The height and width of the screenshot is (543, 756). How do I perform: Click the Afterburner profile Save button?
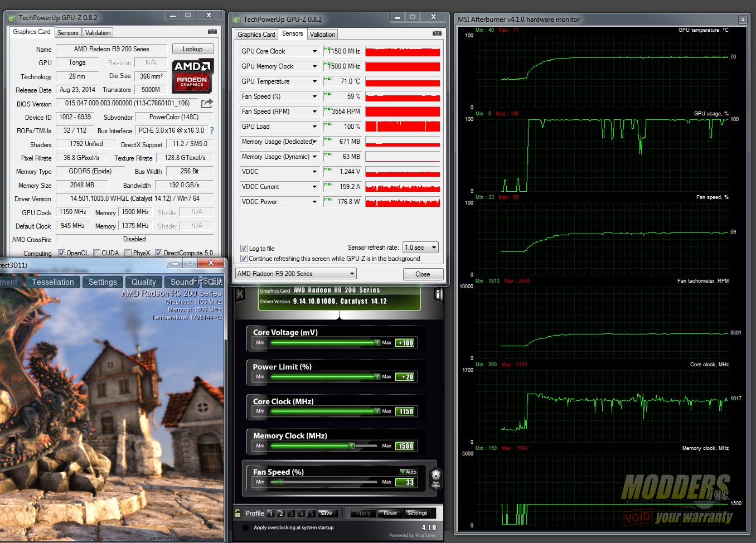[327, 513]
